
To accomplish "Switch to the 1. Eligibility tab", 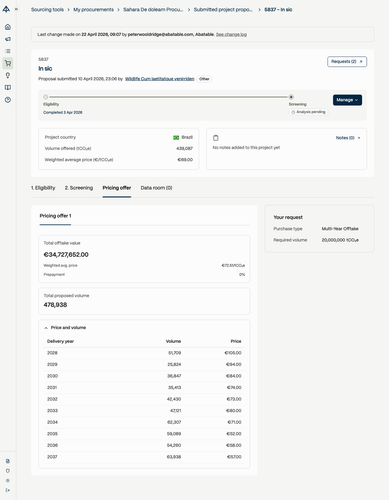I will coord(43,188).
